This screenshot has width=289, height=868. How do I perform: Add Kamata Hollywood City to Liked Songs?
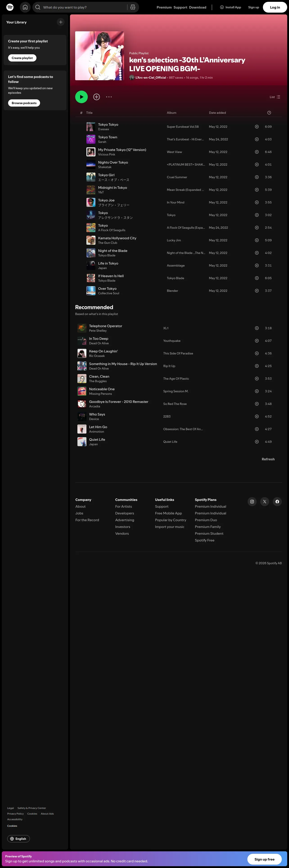(x=257, y=240)
